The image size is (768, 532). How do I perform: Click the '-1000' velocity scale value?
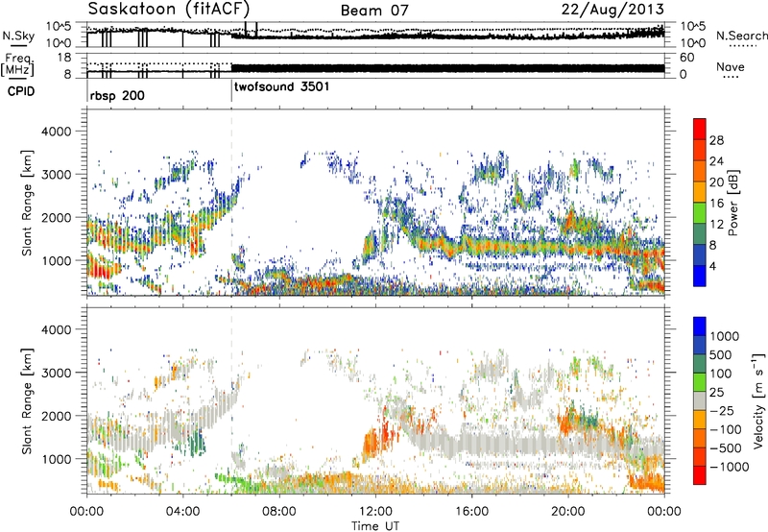730,467
